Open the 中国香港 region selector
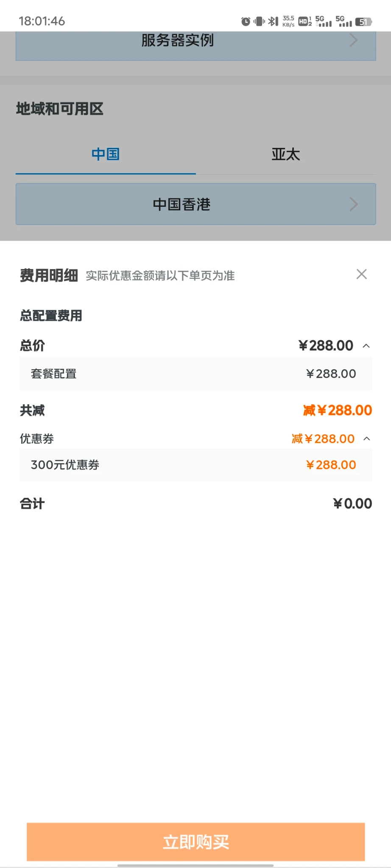 (195, 204)
